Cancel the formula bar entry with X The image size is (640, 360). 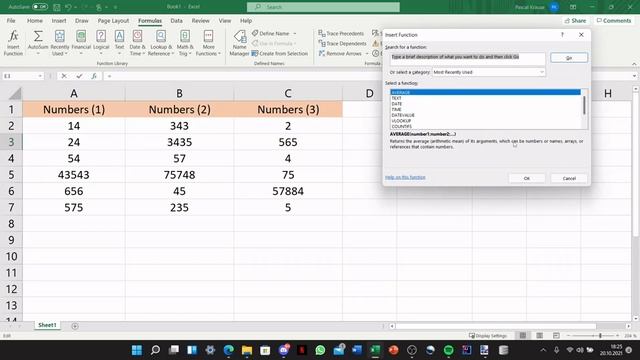(x=64, y=76)
